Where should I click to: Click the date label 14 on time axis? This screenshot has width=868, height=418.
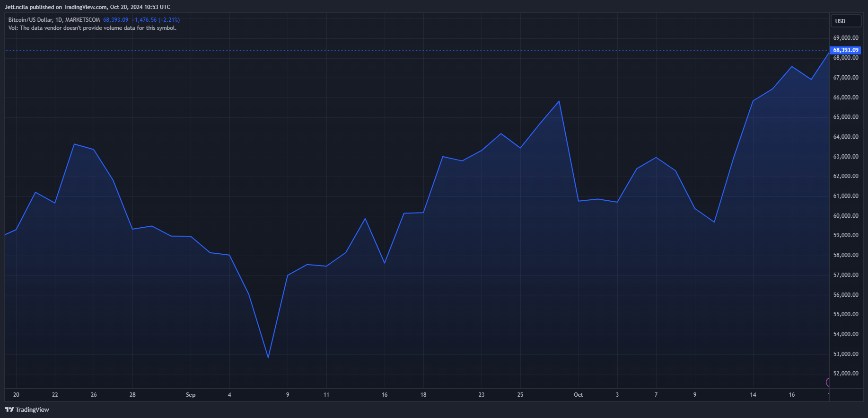753,395
